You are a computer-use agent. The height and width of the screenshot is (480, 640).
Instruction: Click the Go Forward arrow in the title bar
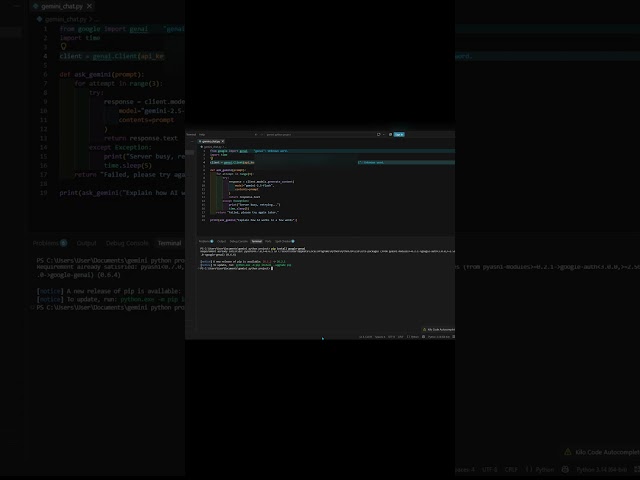[262, 134]
